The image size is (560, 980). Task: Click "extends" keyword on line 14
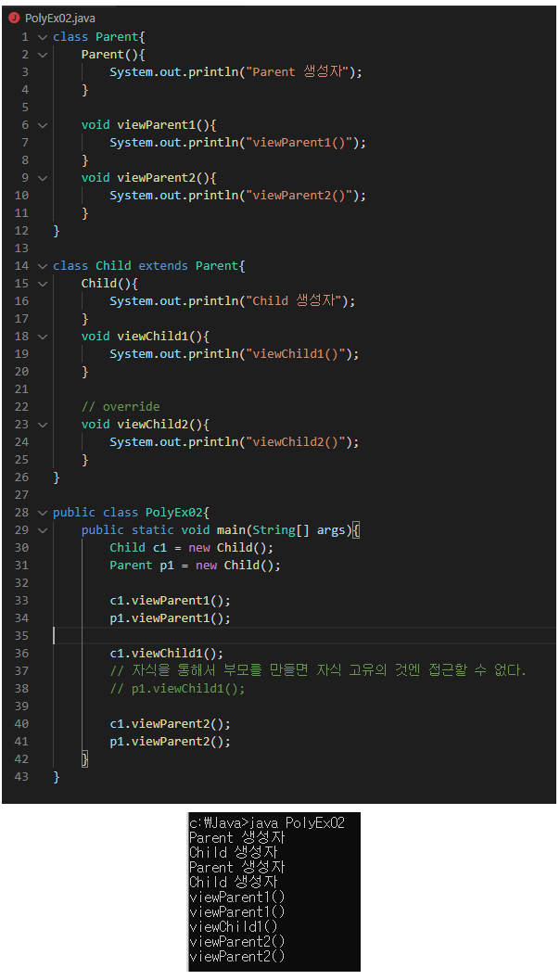(163, 265)
